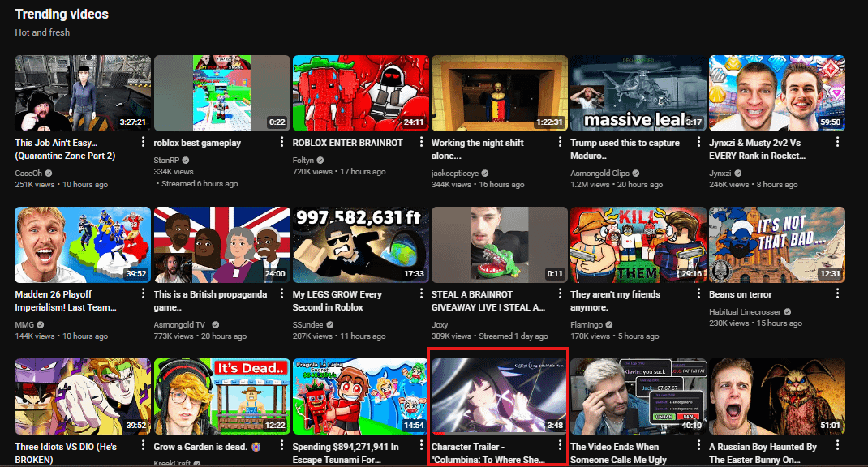Open more options for Working the night shift

[561, 142]
